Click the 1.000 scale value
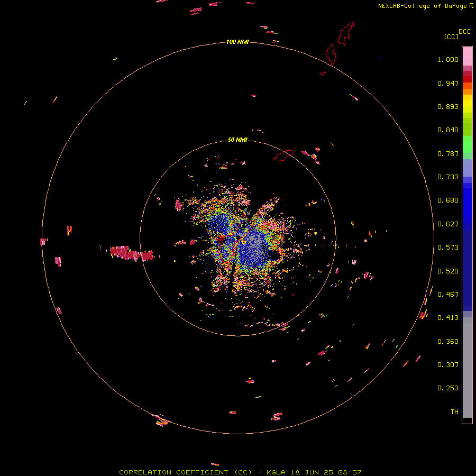 tap(448, 59)
